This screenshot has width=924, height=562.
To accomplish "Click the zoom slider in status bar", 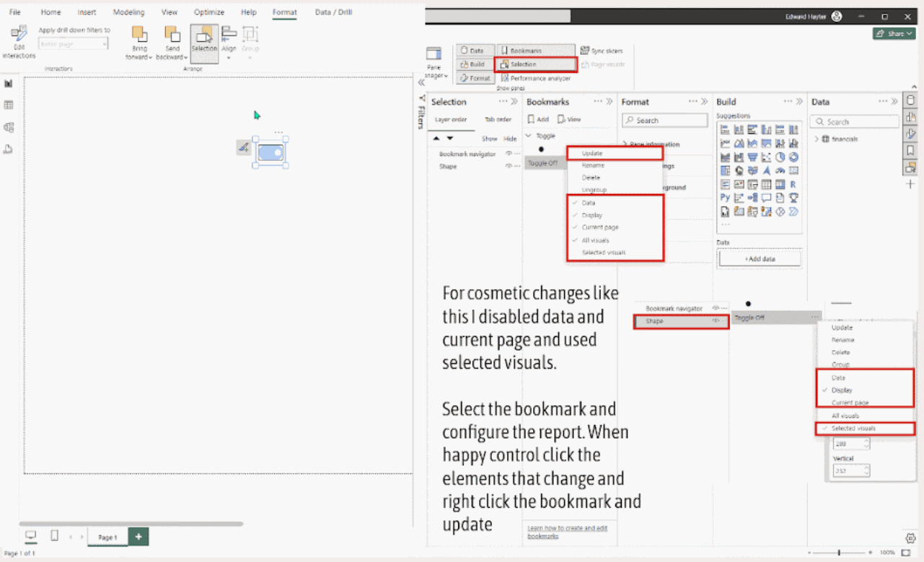I will pyautogui.click(x=839, y=552).
